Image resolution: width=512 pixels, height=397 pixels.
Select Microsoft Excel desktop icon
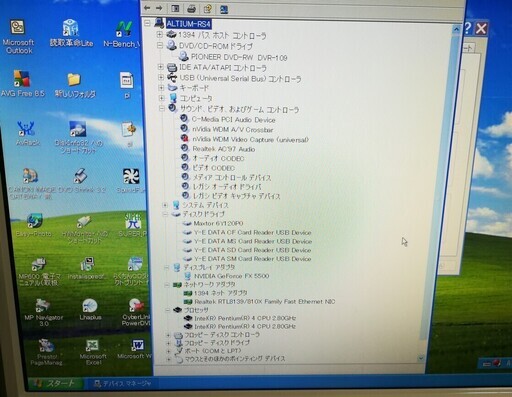tap(93, 352)
